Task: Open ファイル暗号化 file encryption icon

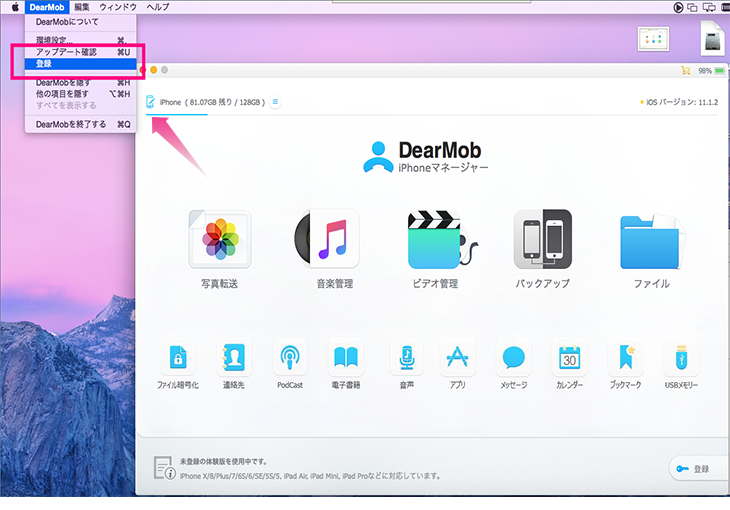Action: (x=178, y=358)
